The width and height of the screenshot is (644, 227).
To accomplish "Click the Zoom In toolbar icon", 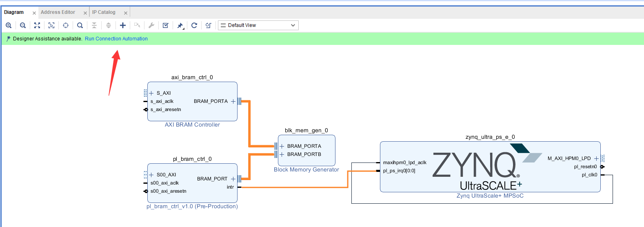I will tap(9, 25).
